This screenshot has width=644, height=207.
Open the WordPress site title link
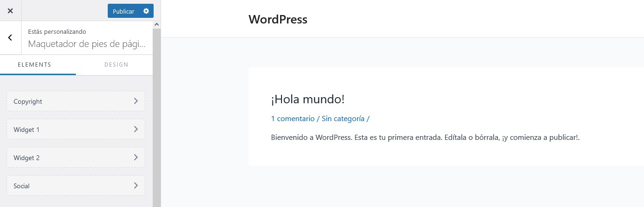tap(278, 19)
